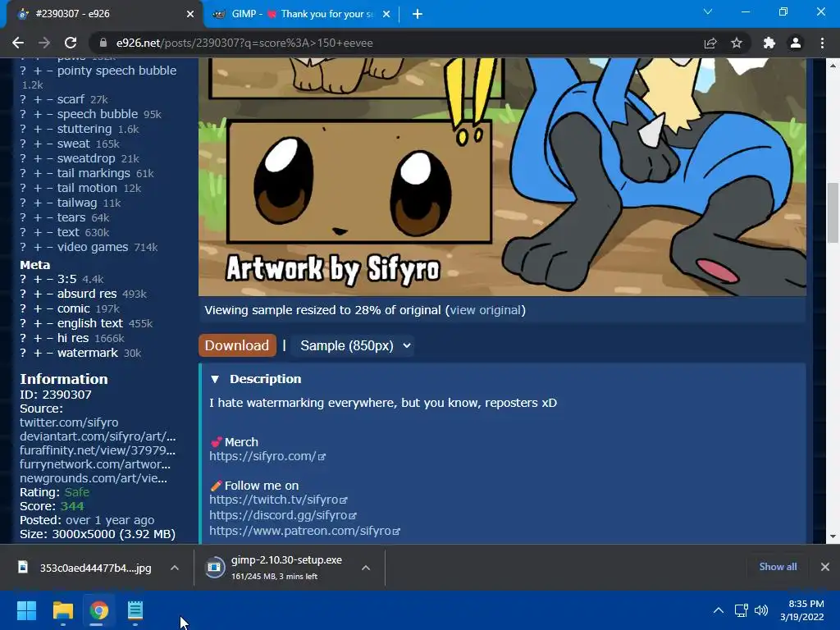Open the patreon.com/sifyro link
This screenshot has width=840, height=630.
(304, 531)
